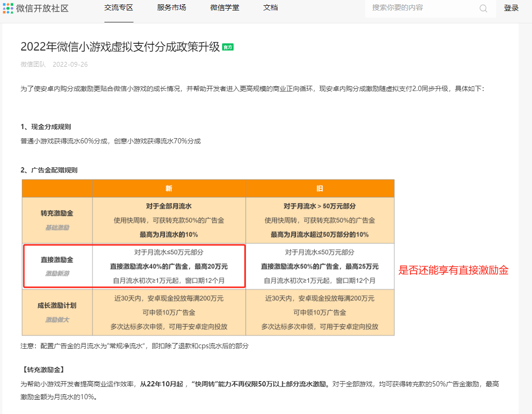Image resolution: width=532 pixels, height=414 pixels.
Task: Click the bold text 从22年10月起
Action: (162, 384)
